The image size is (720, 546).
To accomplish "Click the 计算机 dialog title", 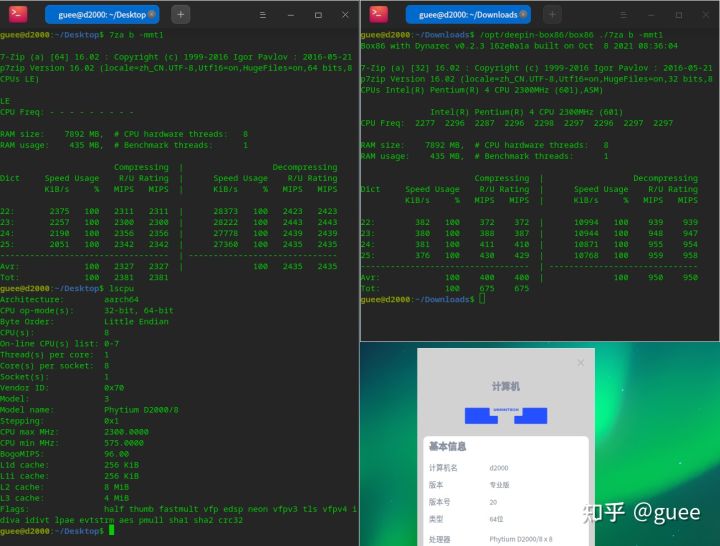I will point(506,386).
